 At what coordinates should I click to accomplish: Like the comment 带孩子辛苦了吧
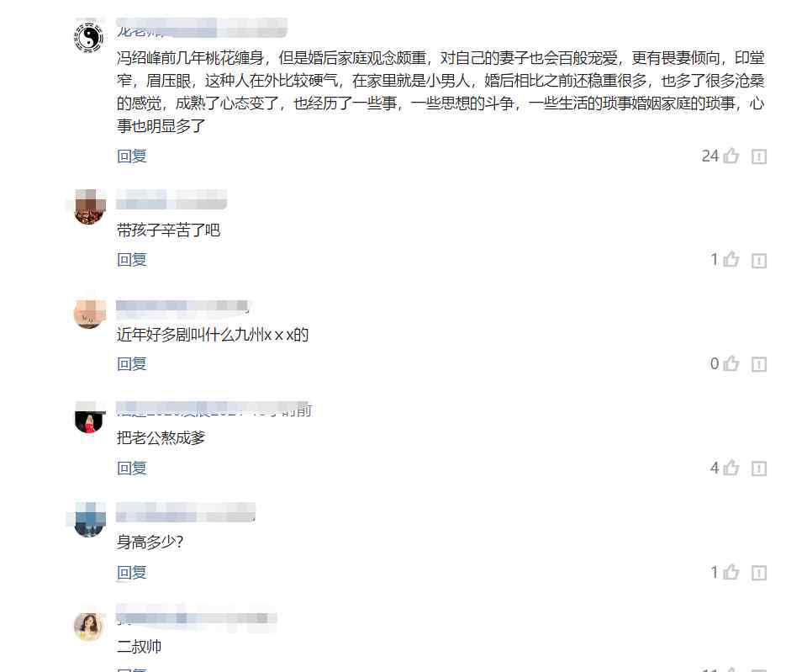tap(731, 259)
